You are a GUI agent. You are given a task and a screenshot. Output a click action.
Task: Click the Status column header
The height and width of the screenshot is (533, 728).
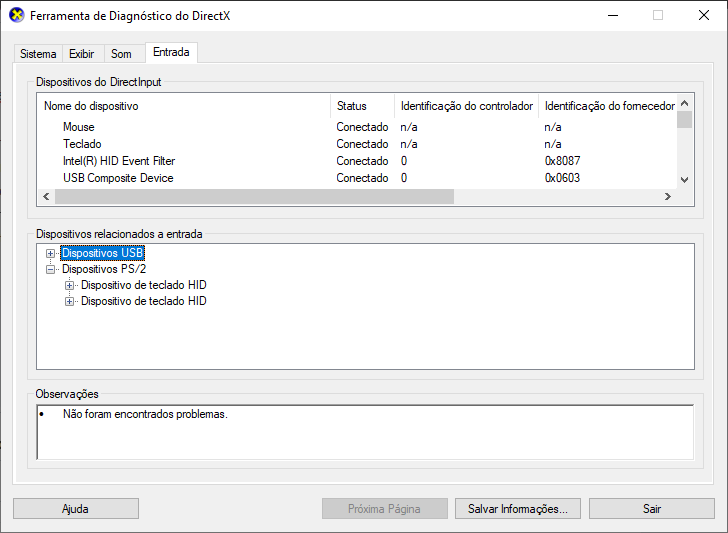[363, 106]
